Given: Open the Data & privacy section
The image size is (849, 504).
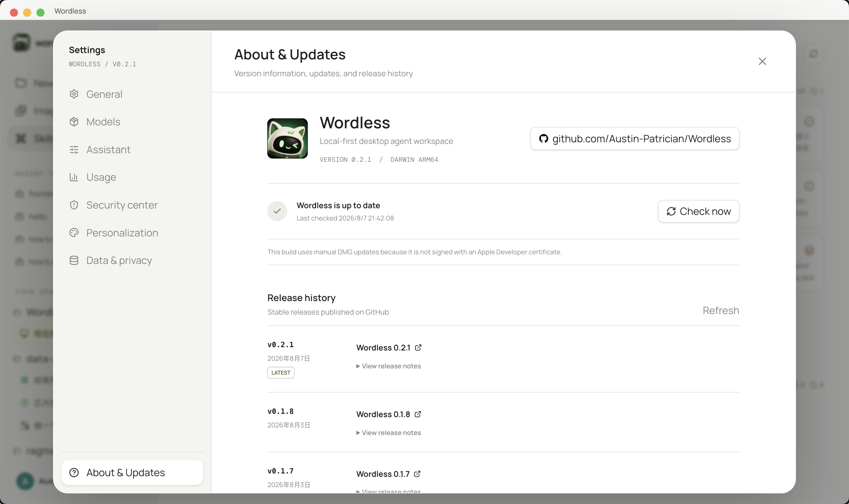Looking at the screenshot, I should pos(132,261).
